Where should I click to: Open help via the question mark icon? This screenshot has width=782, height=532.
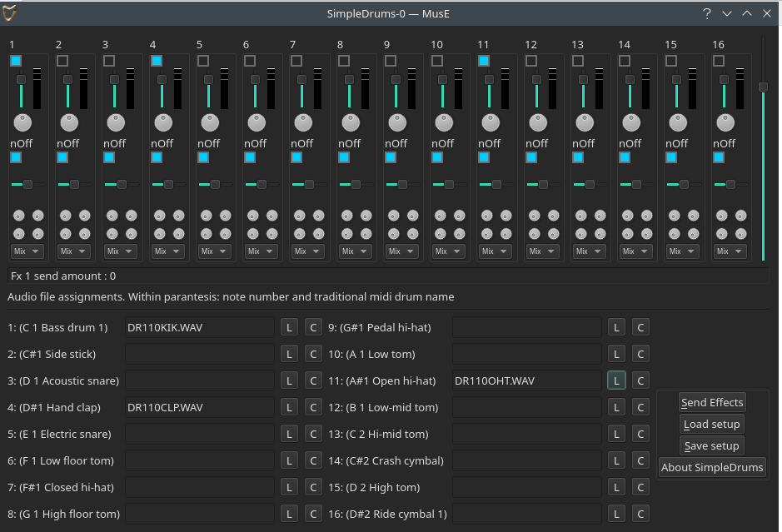click(705, 13)
